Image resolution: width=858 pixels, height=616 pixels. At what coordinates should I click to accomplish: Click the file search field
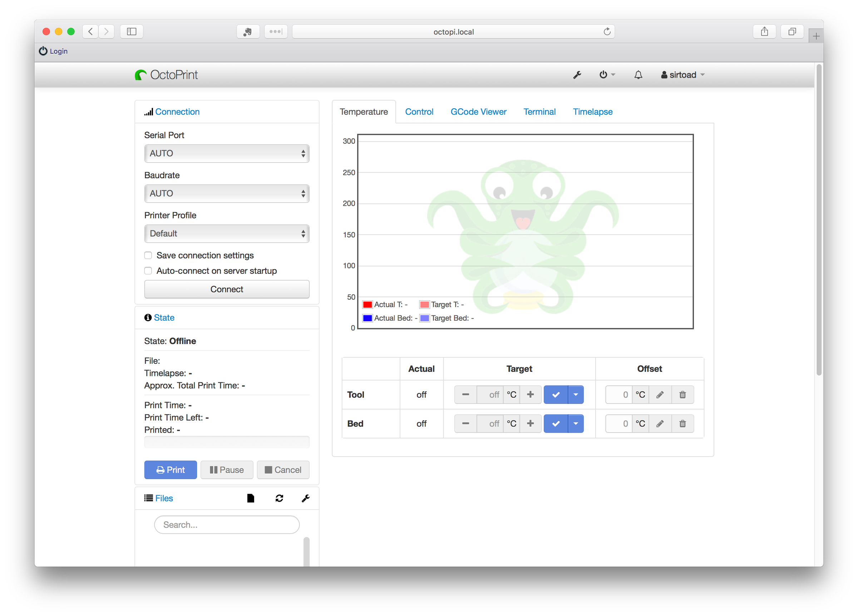tap(227, 525)
